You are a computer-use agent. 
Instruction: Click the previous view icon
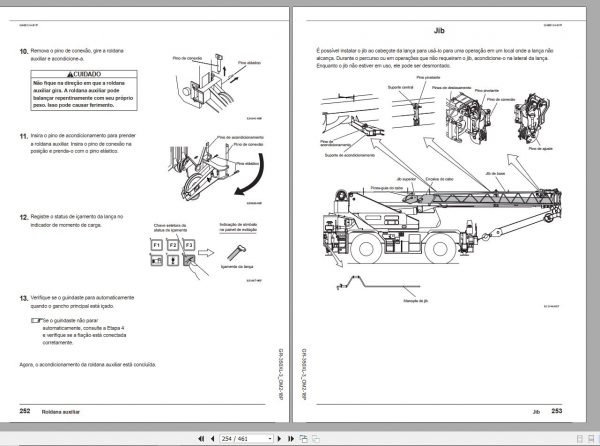coord(303,438)
